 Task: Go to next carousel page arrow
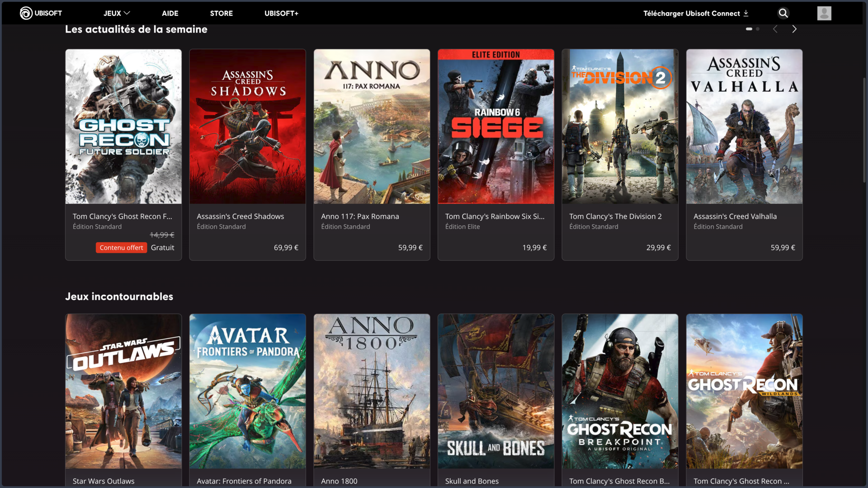point(794,29)
